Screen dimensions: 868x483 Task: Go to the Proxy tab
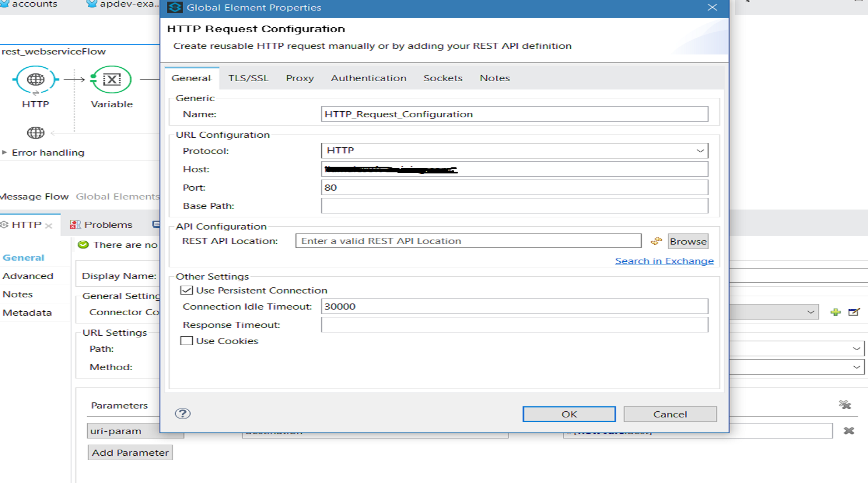coord(300,78)
